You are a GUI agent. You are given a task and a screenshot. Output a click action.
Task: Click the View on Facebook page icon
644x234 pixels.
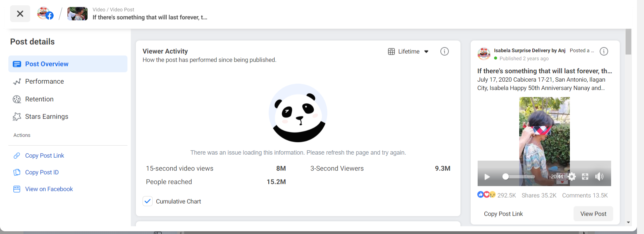17,189
